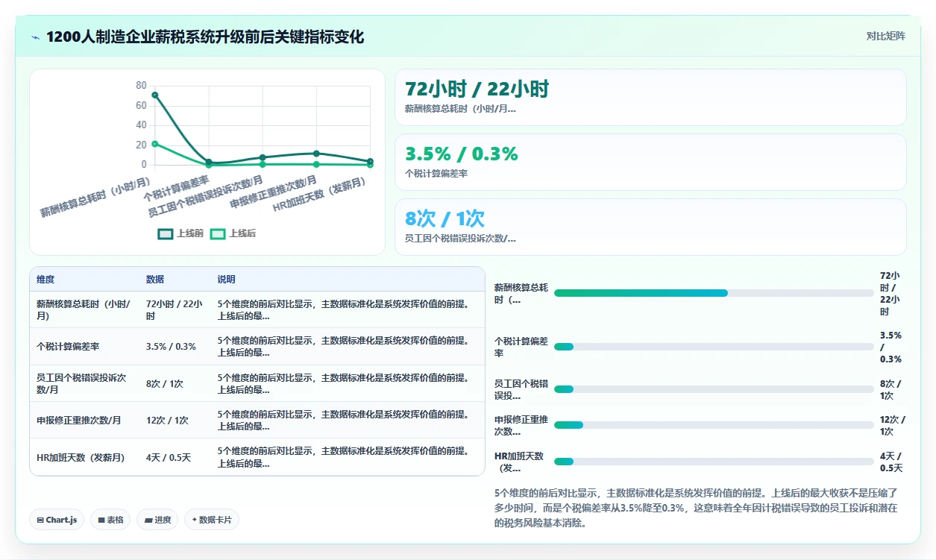Open the 72小时 / 22小时 data card
This screenshot has width=936, height=560.
650,97
